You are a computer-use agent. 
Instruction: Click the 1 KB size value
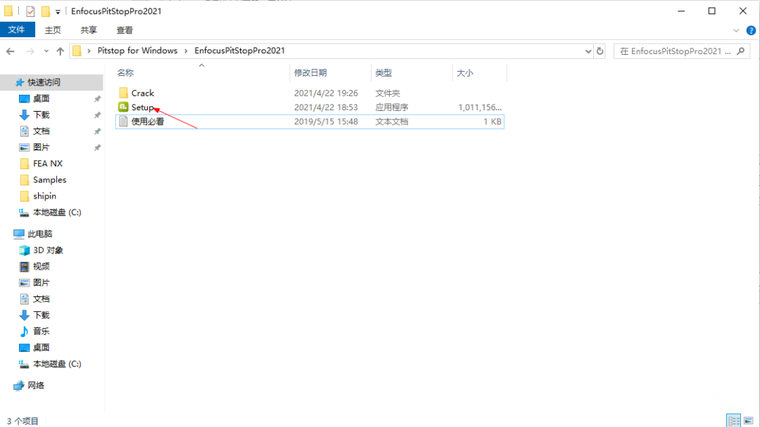click(492, 122)
